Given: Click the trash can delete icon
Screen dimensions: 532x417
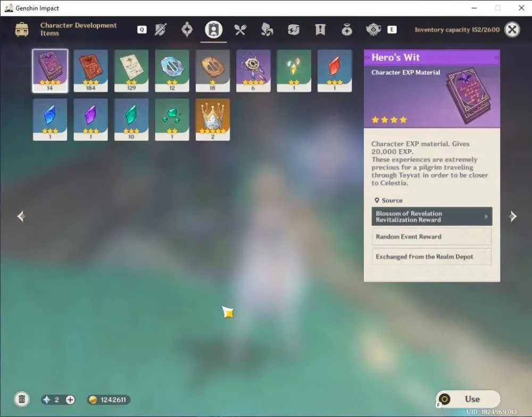Looking at the screenshot, I should (22, 399).
